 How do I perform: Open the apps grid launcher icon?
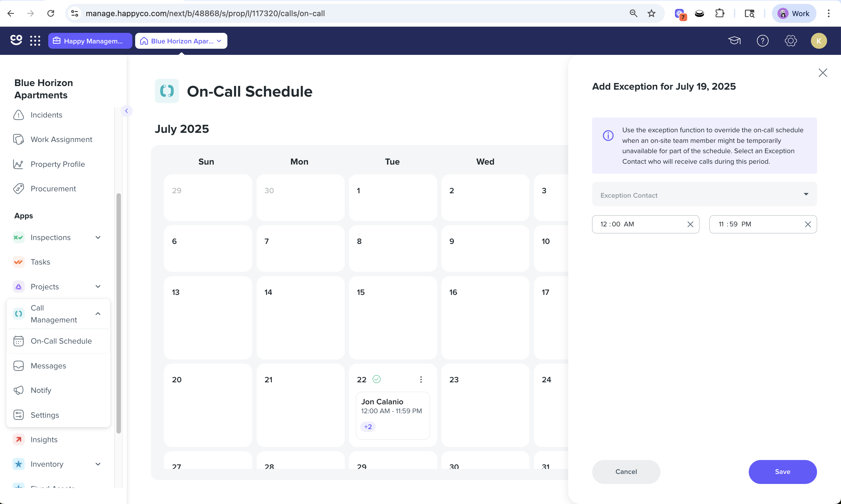coord(35,41)
